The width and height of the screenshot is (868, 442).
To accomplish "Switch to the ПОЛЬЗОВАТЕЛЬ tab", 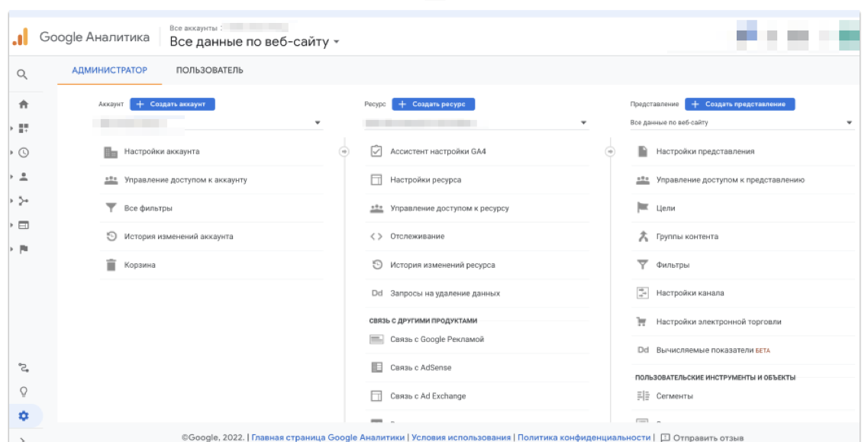I will [x=209, y=70].
